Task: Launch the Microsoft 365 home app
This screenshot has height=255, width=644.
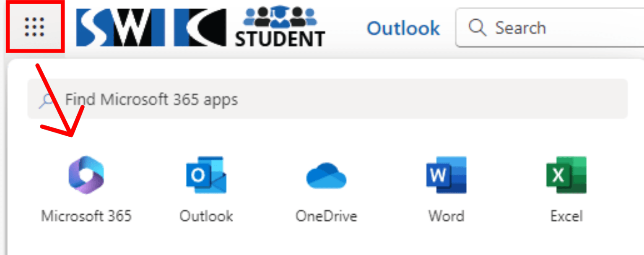Action: (x=86, y=175)
